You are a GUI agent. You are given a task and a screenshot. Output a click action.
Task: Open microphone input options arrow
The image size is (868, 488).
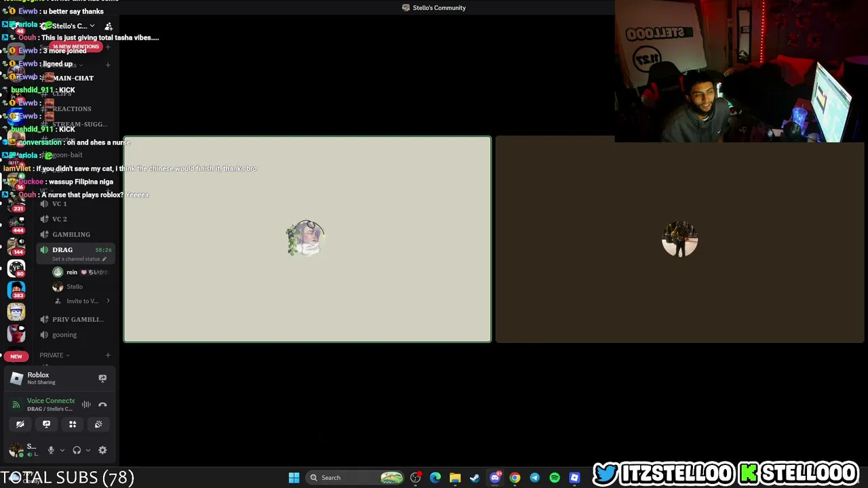(62, 450)
